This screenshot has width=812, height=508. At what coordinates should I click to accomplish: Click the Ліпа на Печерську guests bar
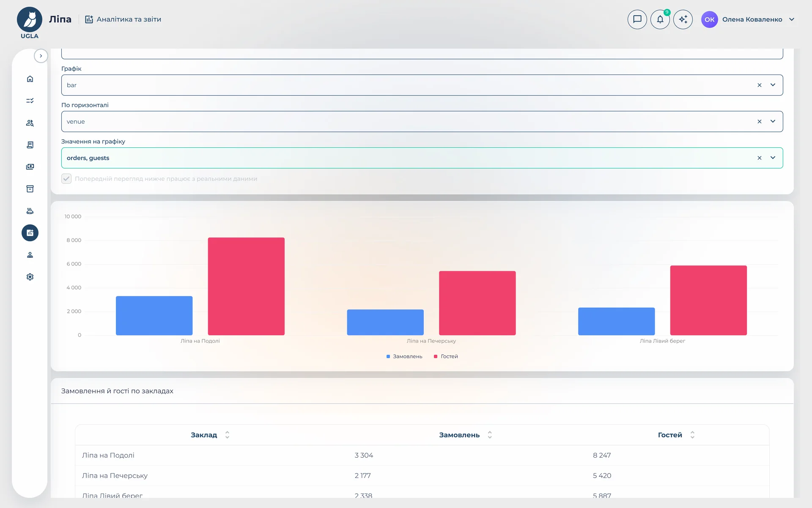pos(477,303)
